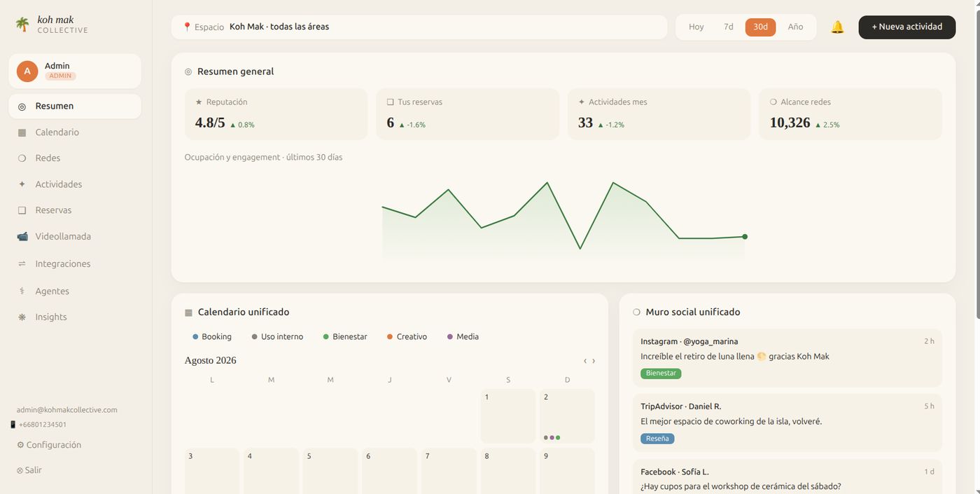Click the star icon next to Reputación
This screenshot has width=980, height=494.
(x=199, y=102)
